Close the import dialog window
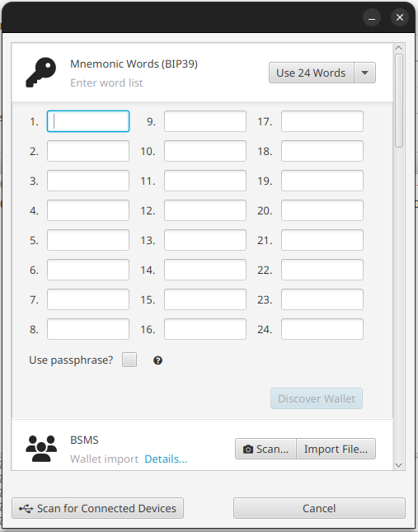This screenshot has width=418, height=532. click(x=400, y=17)
